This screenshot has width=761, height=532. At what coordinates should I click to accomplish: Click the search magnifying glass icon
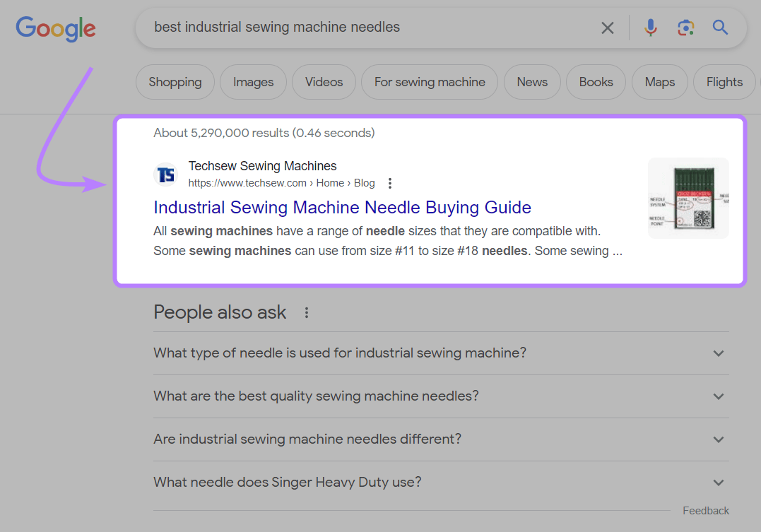[x=720, y=28]
